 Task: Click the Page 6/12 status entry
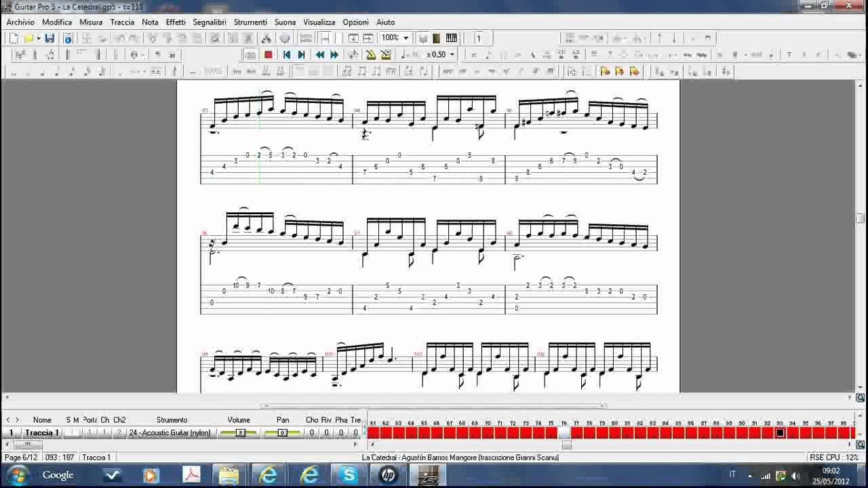[x=20, y=457]
